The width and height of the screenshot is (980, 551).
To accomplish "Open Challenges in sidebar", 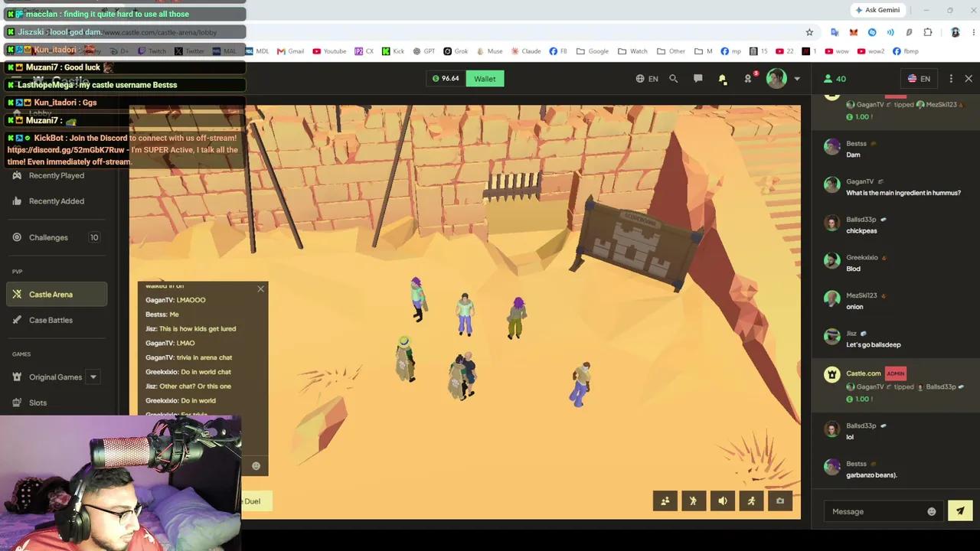I will (57, 237).
